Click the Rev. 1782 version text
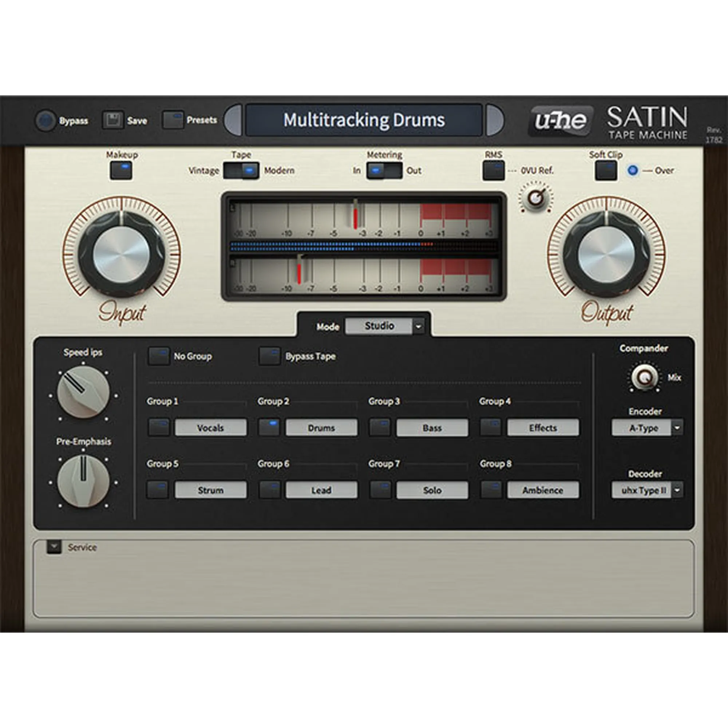The height and width of the screenshot is (728, 728). tap(714, 135)
